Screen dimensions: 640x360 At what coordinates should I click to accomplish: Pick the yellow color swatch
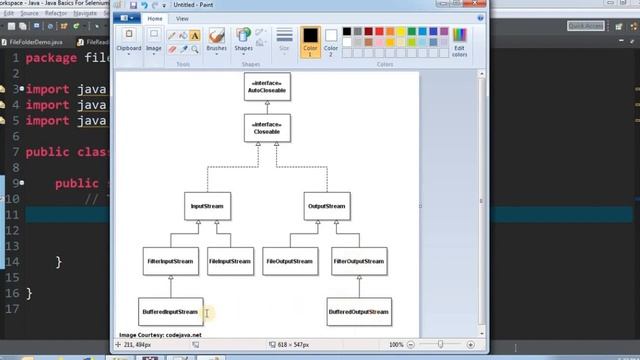coord(401,31)
